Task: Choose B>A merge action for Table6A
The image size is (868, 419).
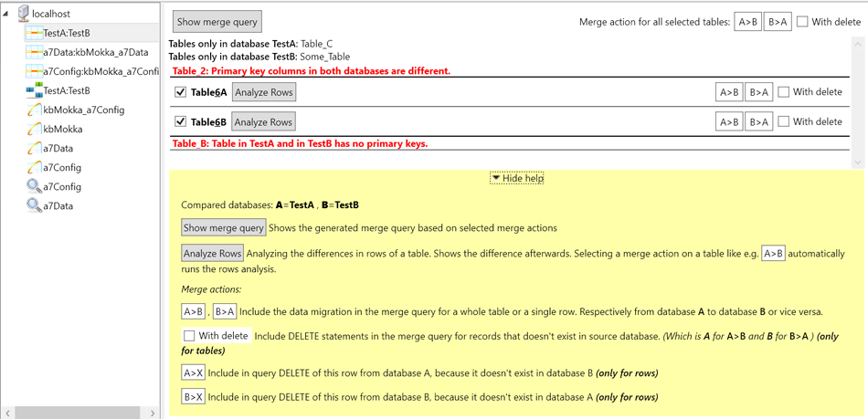Action: click(x=758, y=92)
